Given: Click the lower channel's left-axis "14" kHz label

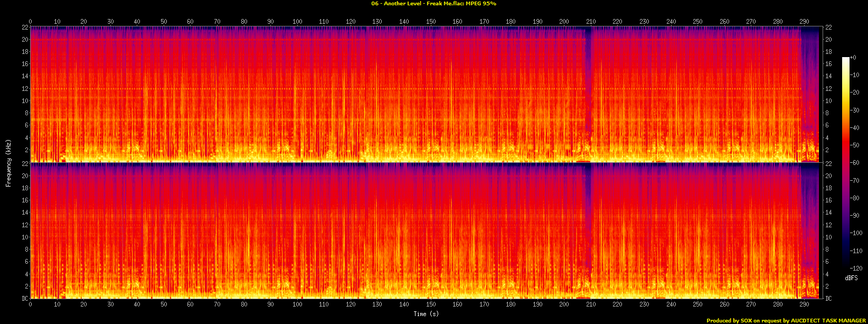Looking at the screenshot, I should (24, 213).
